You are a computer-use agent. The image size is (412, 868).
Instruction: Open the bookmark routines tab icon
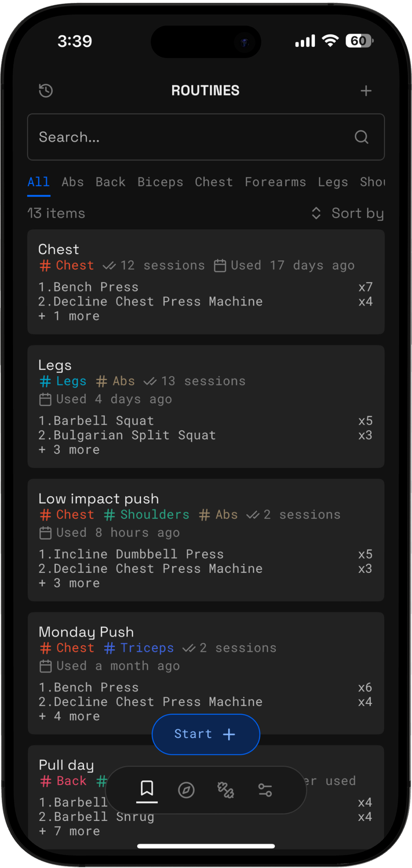click(x=147, y=789)
